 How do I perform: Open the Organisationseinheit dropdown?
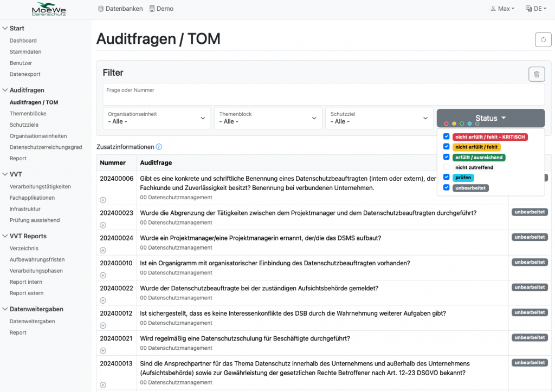click(157, 118)
